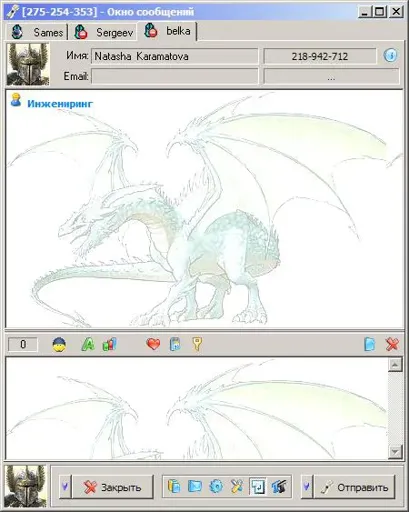The width and height of the screenshot is (409, 512).
Task: Click the contact's knight avatar at top
Action: [28, 64]
